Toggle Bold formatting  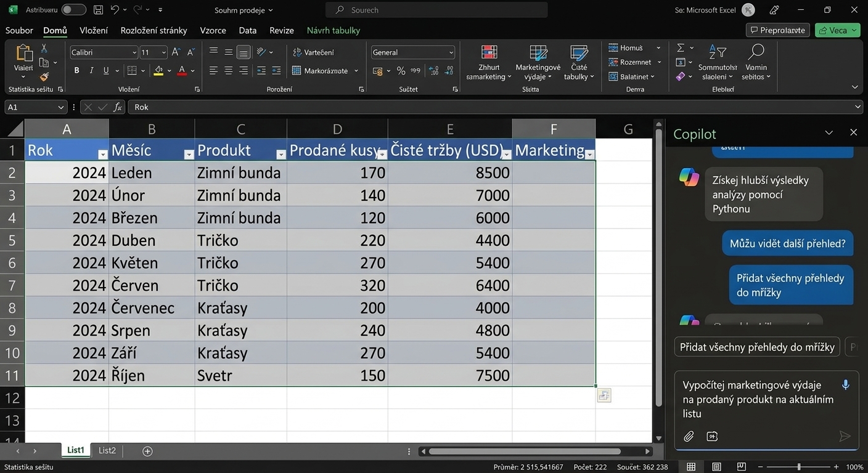pyautogui.click(x=76, y=71)
